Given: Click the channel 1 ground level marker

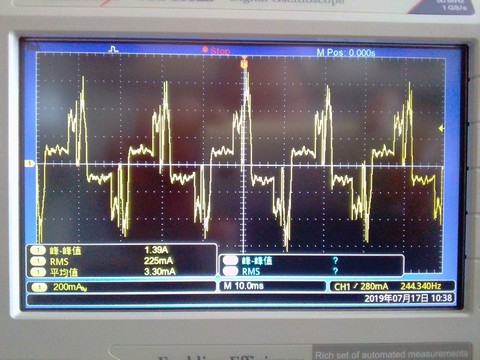Looking at the screenshot, I should tap(30, 163).
